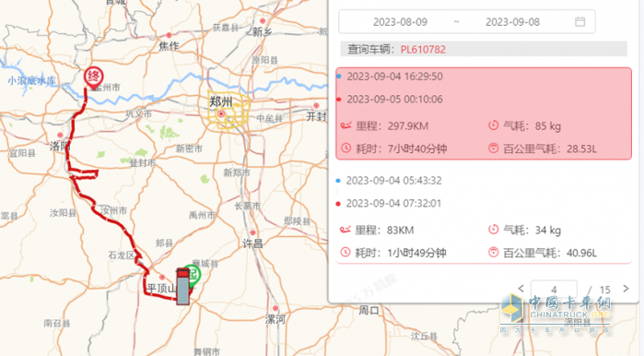Click the 新乡 city label on the map
The width and height of the screenshot is (644, 356).
coord(262,32)
